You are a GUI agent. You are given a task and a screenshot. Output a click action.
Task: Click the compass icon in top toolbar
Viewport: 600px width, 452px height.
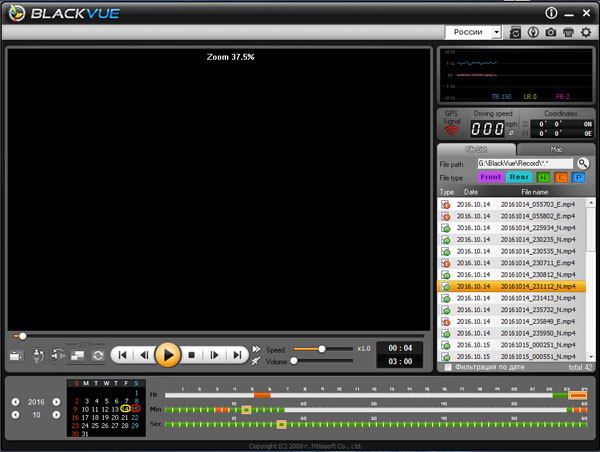533,32
